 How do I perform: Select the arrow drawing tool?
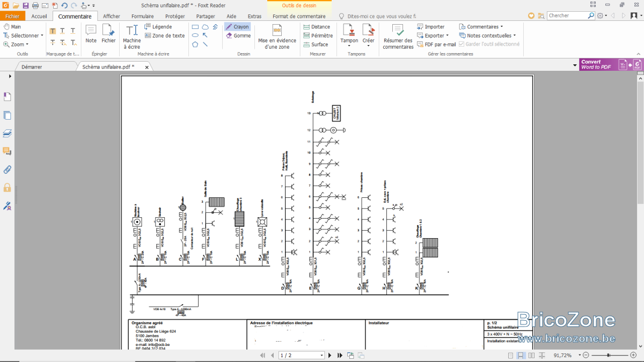click(205, 35)
